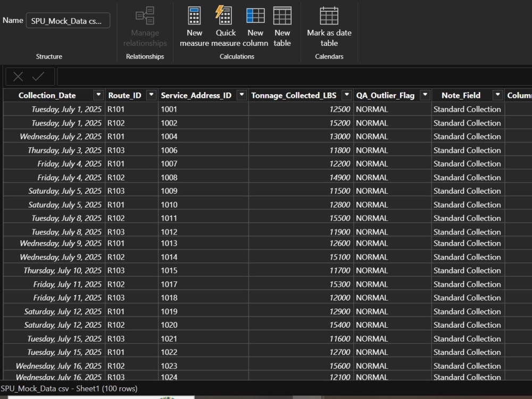This screenshot has height=399, width=532.
Task: Cancel formula with the X icon
Action: coord(18,77)
